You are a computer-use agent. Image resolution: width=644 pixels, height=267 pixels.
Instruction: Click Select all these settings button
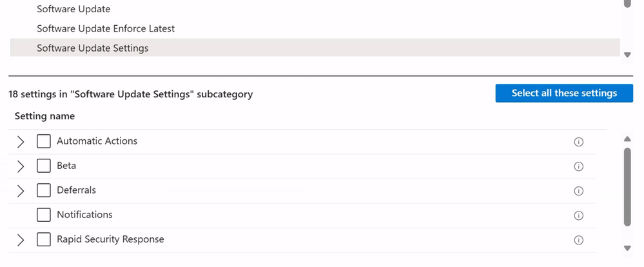[564, 94]
